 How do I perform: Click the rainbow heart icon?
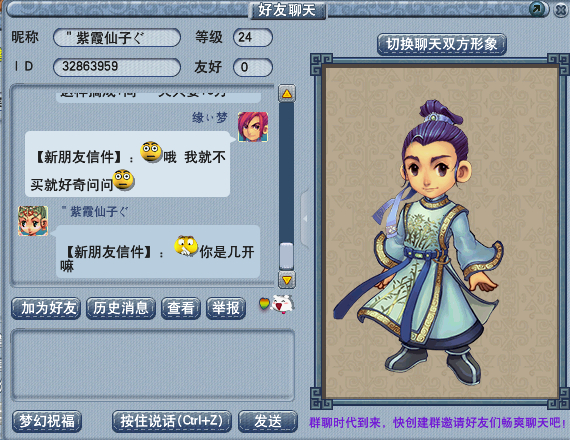pos(264,304)
